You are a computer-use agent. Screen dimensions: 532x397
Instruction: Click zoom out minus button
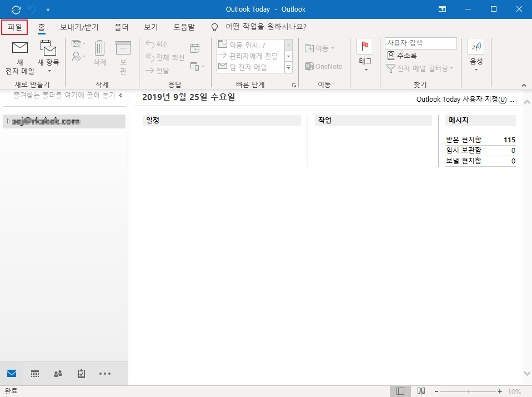(x=436, y=391)
